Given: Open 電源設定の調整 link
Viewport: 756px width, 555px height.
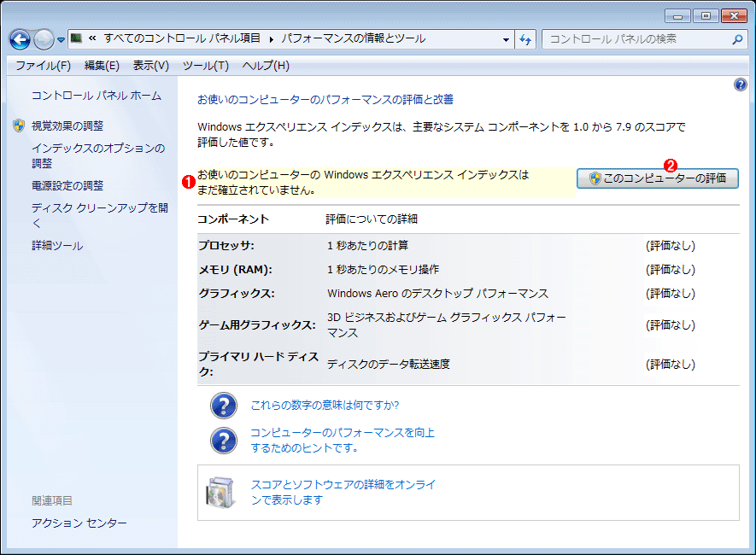Looking at the screenshot, I should tap(67, 185).
